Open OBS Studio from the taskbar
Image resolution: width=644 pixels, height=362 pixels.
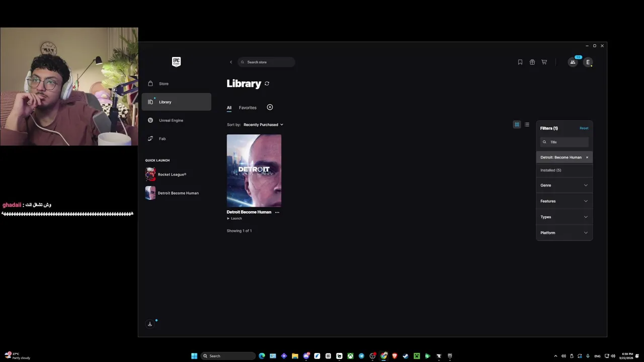pos(372,356)
